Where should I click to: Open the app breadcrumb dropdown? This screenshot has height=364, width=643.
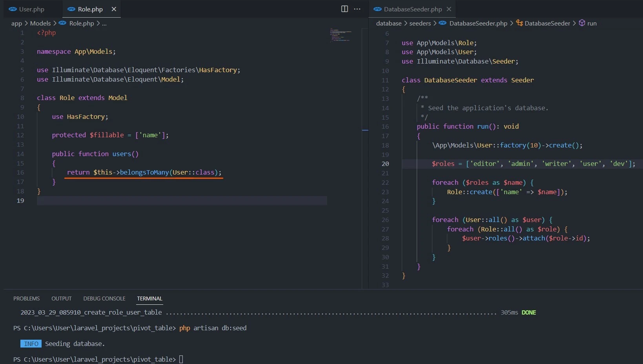[16, 23]
